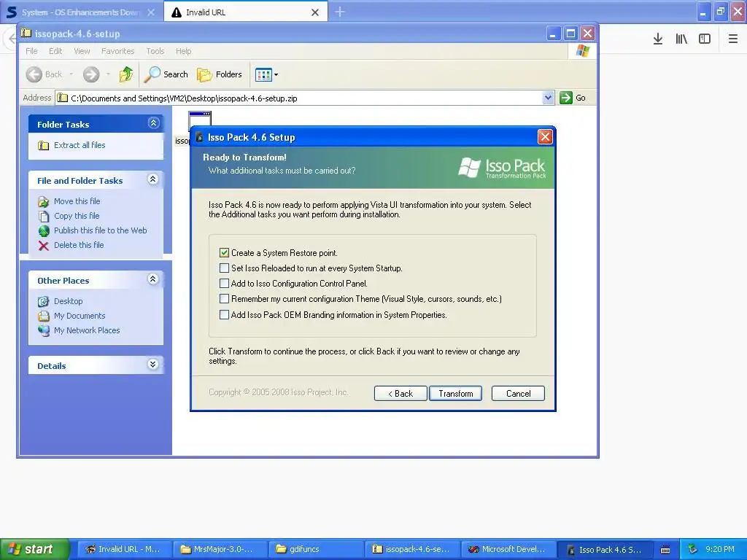
Task: Click the Publish to Web globe icon
Action: point(44,231)
